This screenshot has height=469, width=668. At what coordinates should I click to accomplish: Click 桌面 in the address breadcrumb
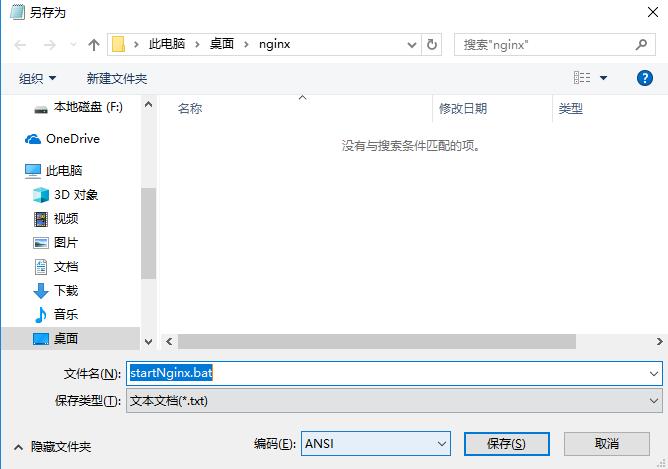(x=221, y=45)
